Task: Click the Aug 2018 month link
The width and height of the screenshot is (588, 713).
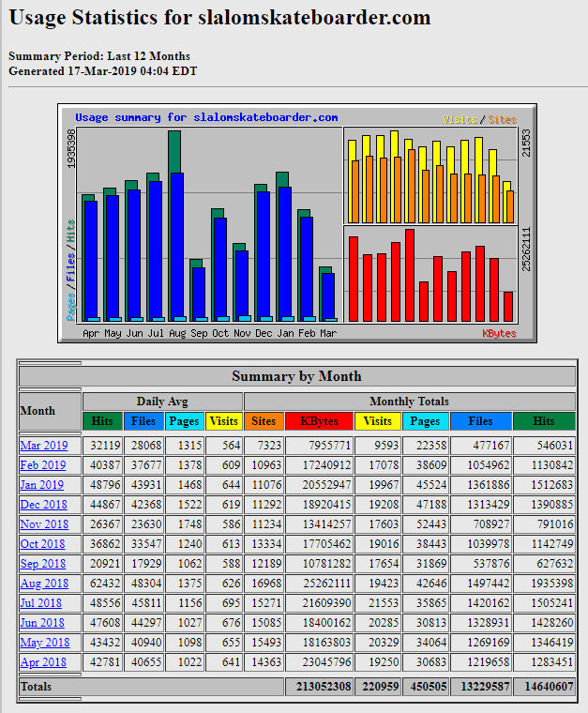Action: 43,584
